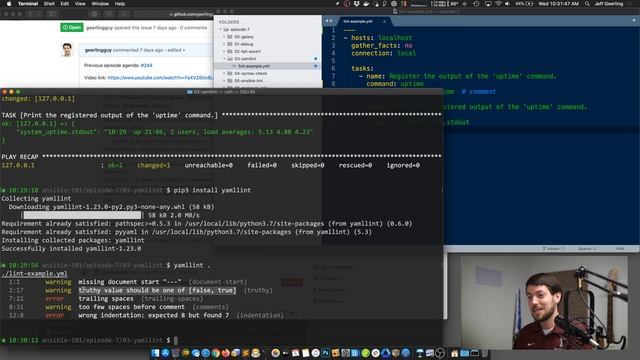This screenshot has width=640, height=360.
Task: Collapse the 03-yamllint folder
Action: [x=224, y=59]
